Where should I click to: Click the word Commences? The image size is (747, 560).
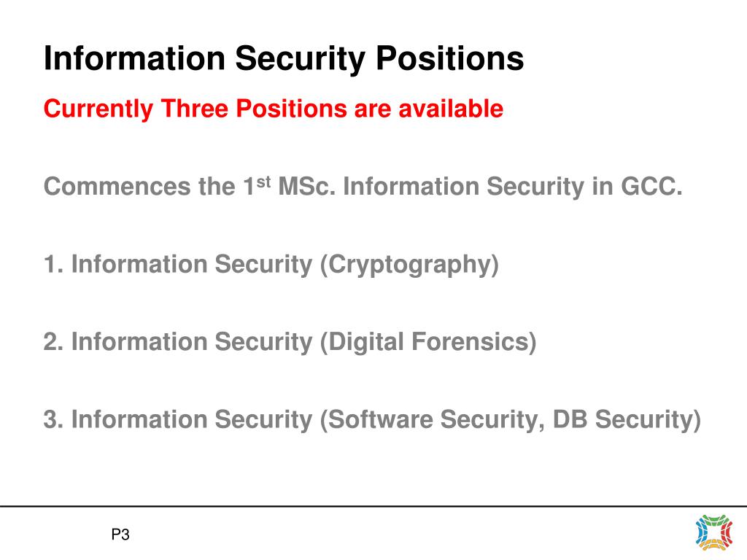click(x=117, y=186)
